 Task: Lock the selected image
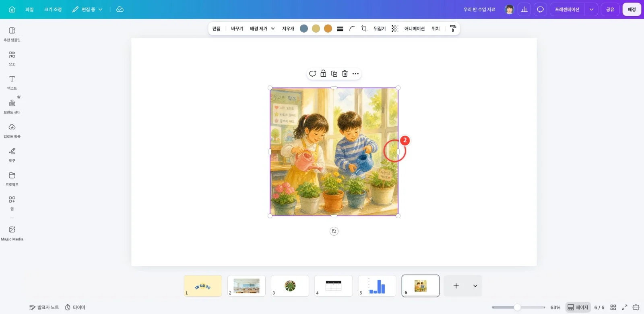[323, 74]
